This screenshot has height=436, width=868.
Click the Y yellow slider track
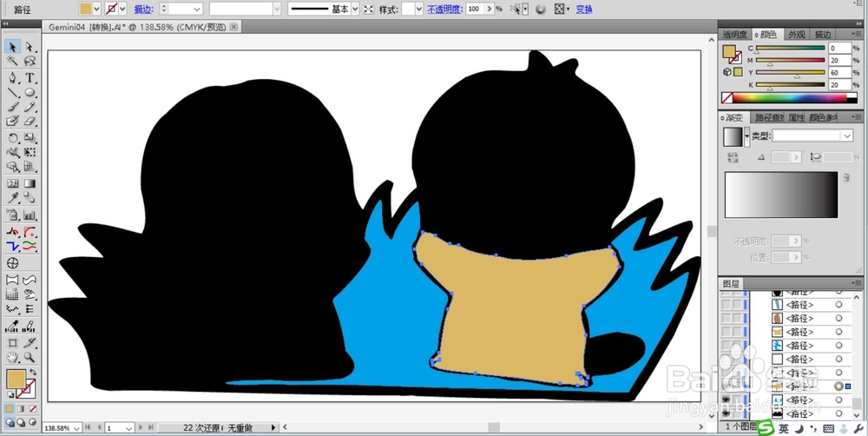791,72
